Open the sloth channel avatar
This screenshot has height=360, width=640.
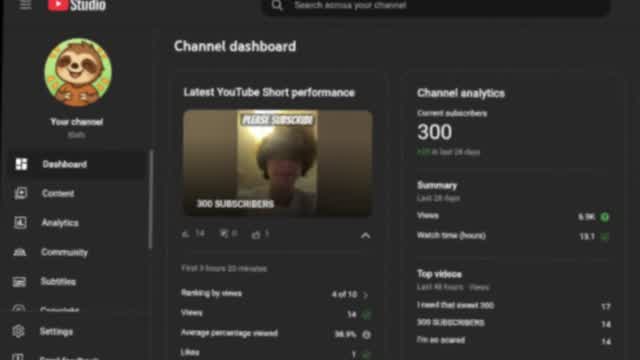pos(78,72)
